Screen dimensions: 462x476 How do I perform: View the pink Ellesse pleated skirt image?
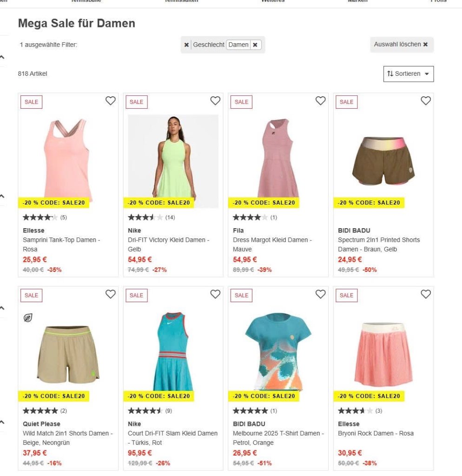383,354
